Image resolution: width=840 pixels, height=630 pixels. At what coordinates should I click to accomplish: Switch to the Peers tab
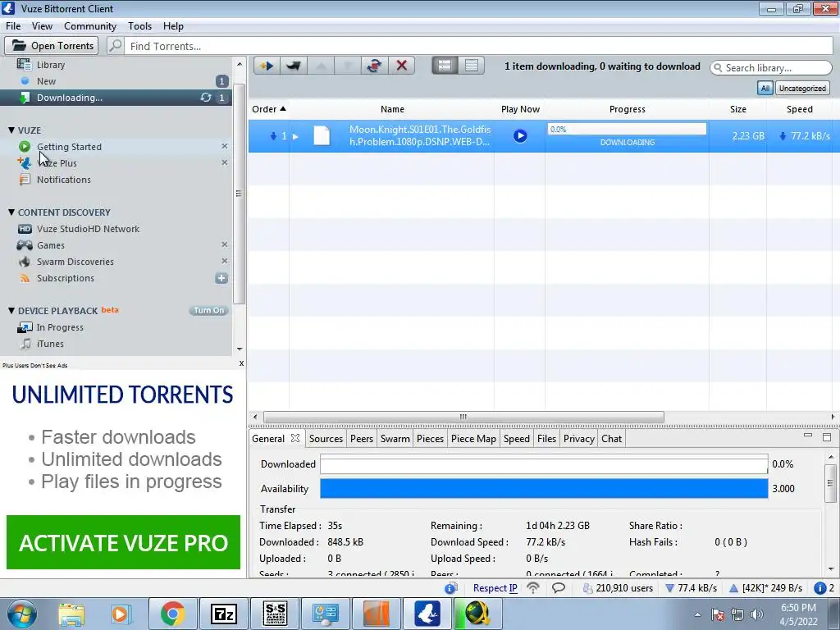point(362,439)
